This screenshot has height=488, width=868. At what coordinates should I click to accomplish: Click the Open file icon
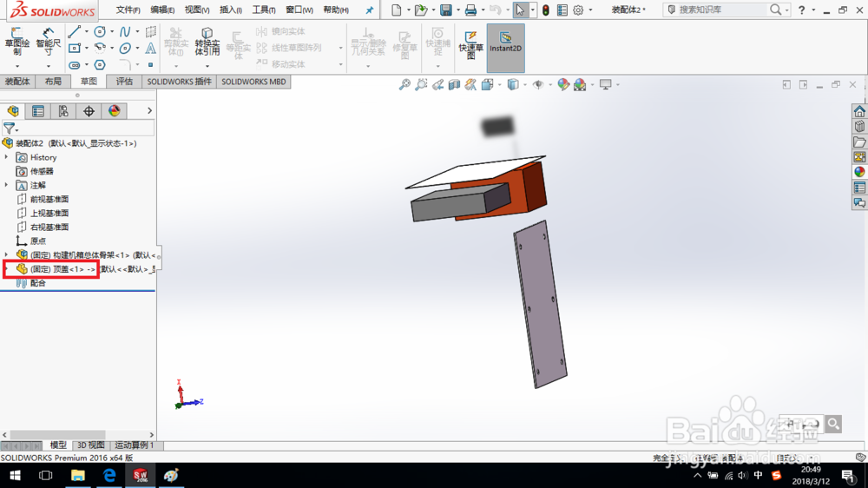(421, 10)
